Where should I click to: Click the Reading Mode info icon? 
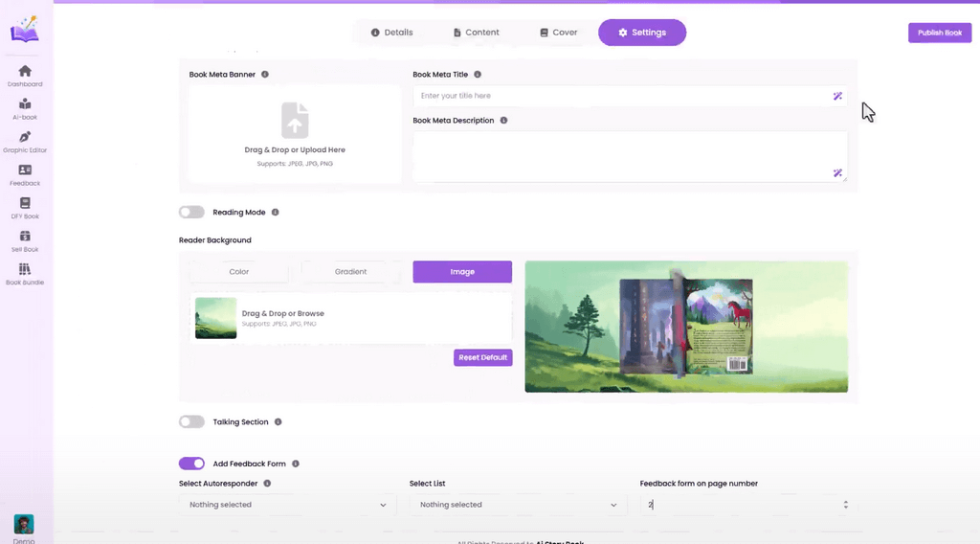(275, 212)
